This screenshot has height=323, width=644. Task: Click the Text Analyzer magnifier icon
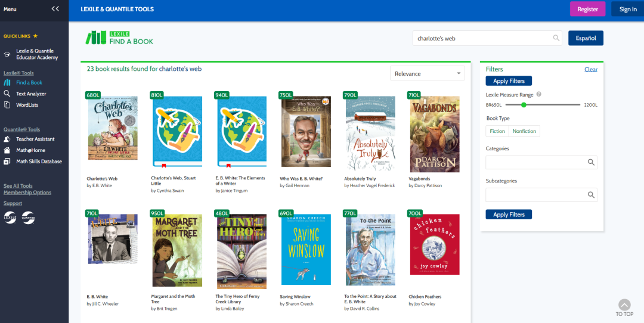pos(7,94)
